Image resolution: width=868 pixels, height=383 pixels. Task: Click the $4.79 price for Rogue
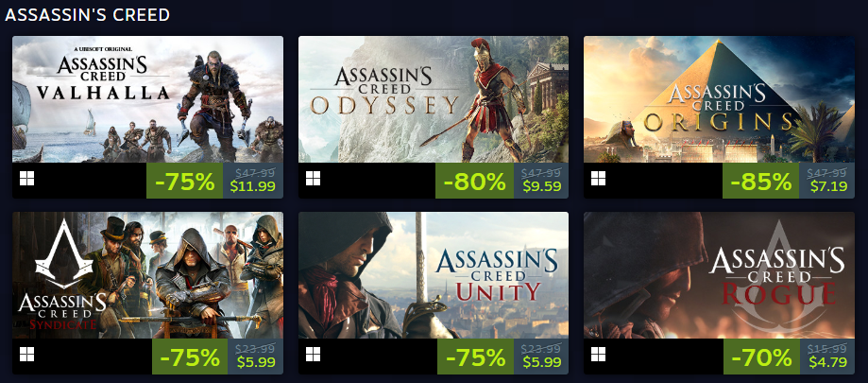[827, 362]
